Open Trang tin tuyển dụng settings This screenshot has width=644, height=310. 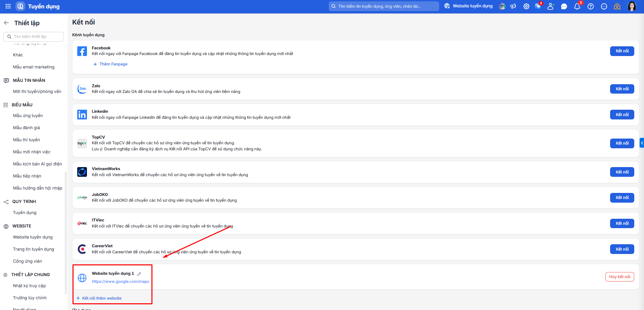point(34,249)
